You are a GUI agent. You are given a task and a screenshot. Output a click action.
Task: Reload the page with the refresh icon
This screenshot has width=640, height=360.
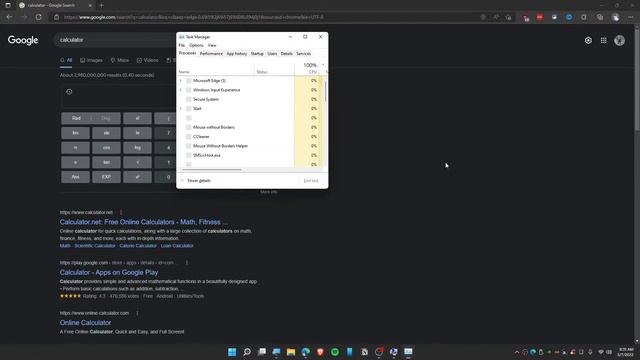click(x=38, y=17)
